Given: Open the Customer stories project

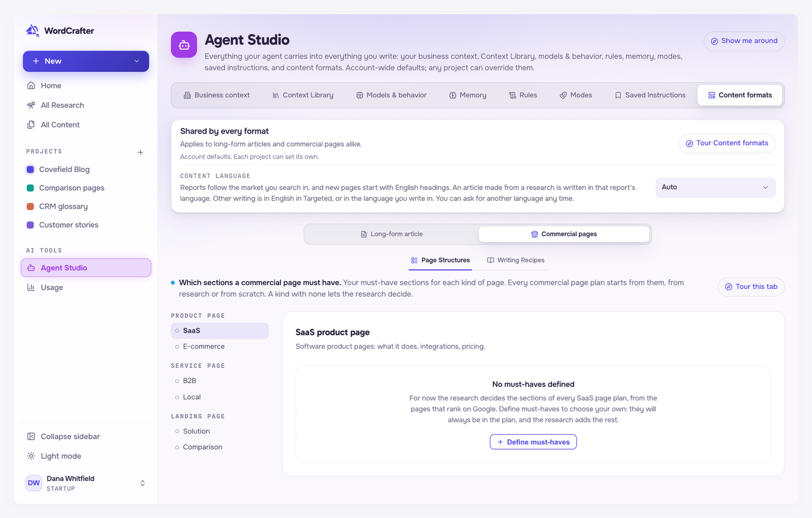Looking at the screenshot, I should tap(86, 225).
